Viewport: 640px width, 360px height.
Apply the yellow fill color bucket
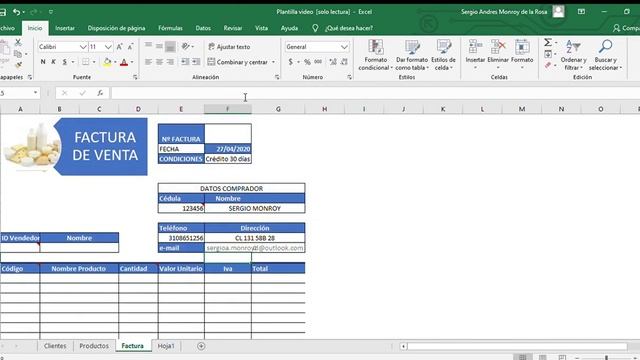tap(107, 62)
